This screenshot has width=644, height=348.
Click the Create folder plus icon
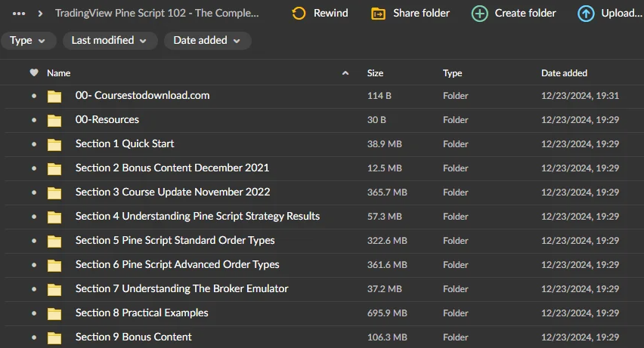480,14
